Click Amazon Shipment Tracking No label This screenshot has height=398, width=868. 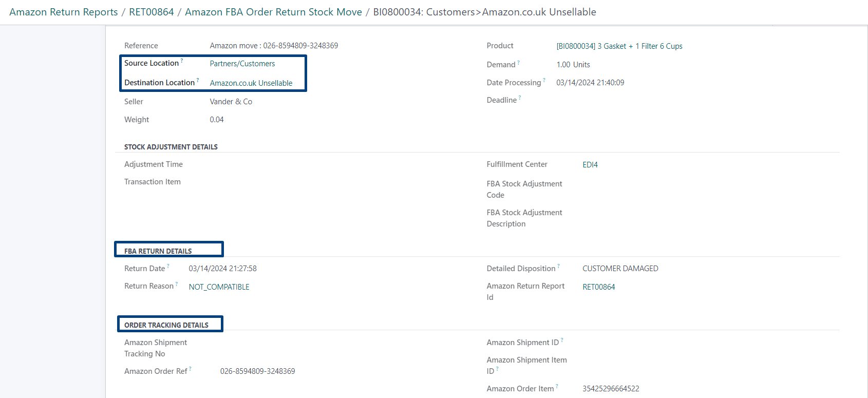(x=156, y=348)
